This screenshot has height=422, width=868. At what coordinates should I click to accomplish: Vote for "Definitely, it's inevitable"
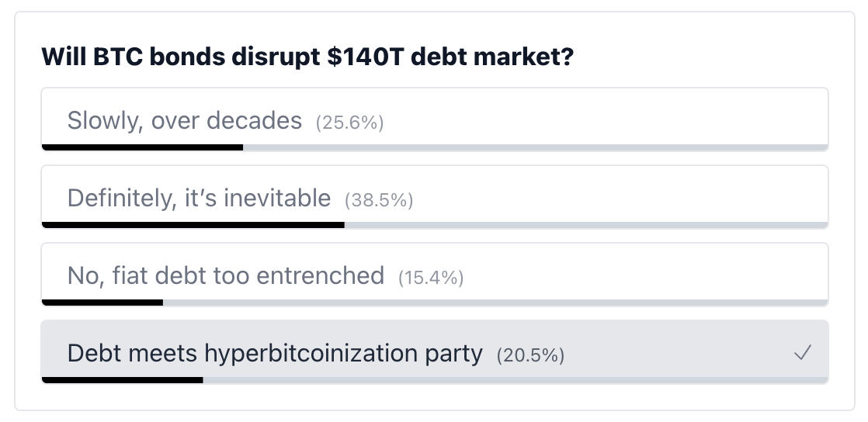coord(199,199)
